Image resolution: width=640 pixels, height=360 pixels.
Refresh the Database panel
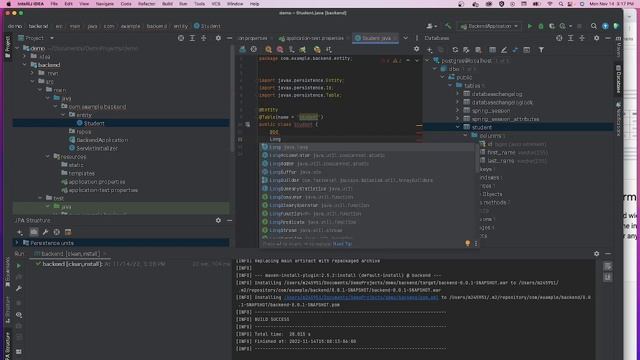click(455, 50)
